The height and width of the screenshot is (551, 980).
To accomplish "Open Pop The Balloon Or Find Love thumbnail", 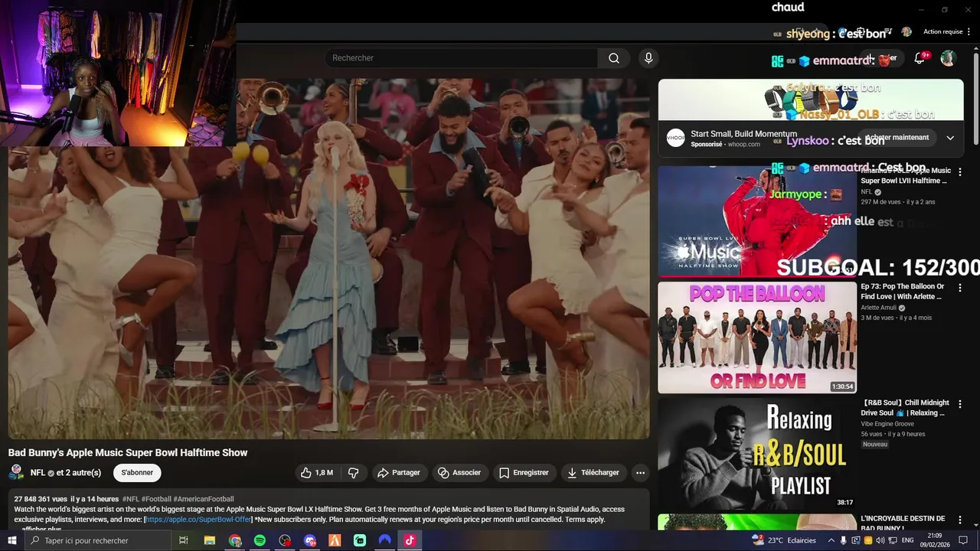I will point(757,337).
